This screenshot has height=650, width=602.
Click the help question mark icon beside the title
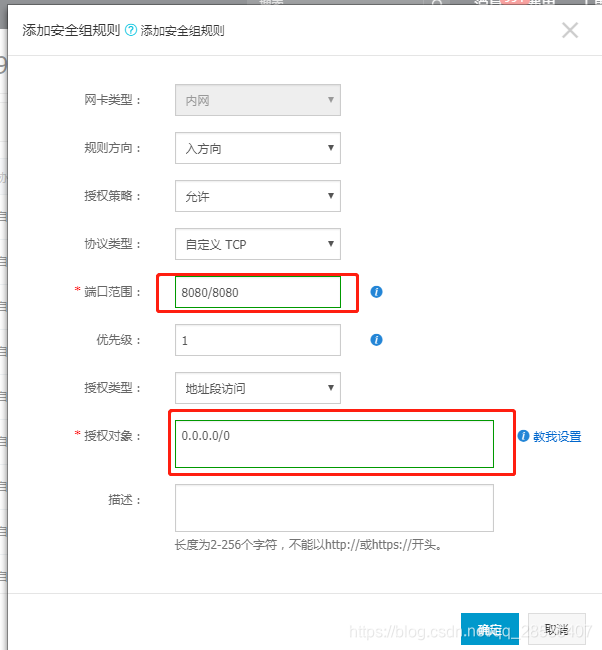[131, 30]
